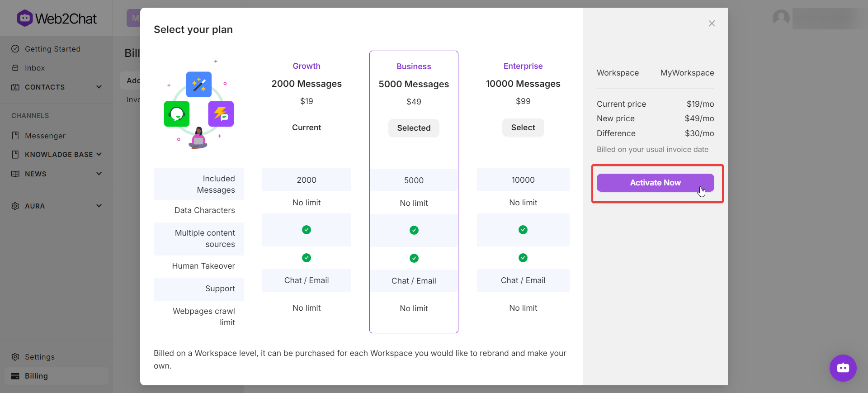This screenshot has width=868, height=393.
Task: Click Enterprise plan multiple content sources checkmark
Action: 523,230
